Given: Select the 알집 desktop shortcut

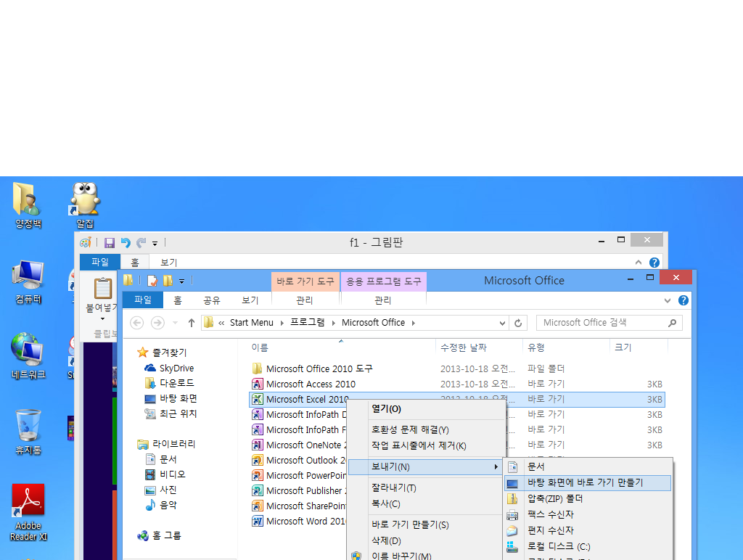Looking at the screenshot, I should coord(86,205).
